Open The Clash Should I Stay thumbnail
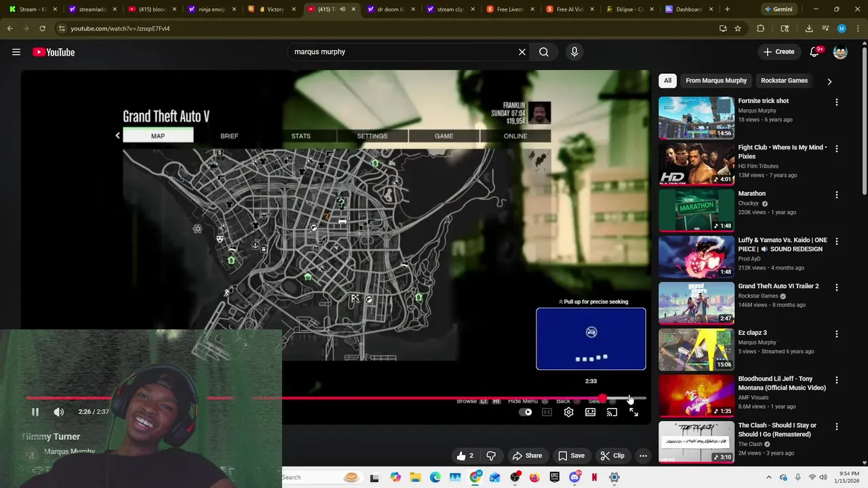Image resolution: width=868 pixels, height=488 pixels. [696, 441]
